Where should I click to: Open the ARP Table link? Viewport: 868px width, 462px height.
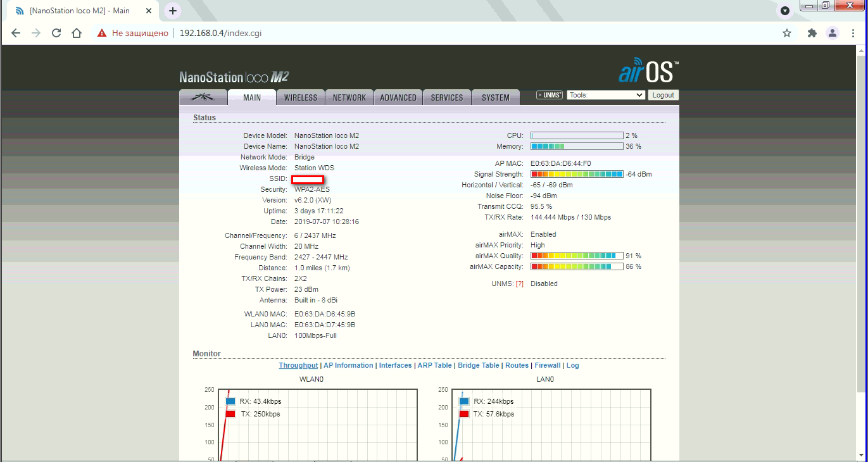(435, 365)
